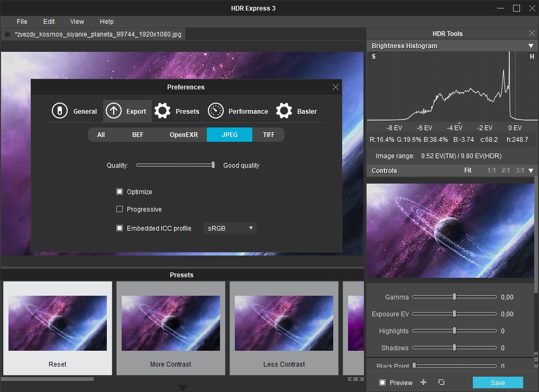Click the Exposure EV value 0,00
Viewport: 539px width, 392px height.
(507, 314)
